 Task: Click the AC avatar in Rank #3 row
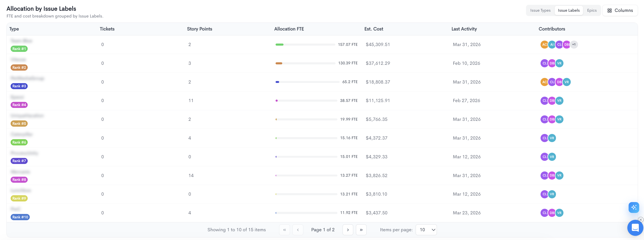click(x=544, y=82)
